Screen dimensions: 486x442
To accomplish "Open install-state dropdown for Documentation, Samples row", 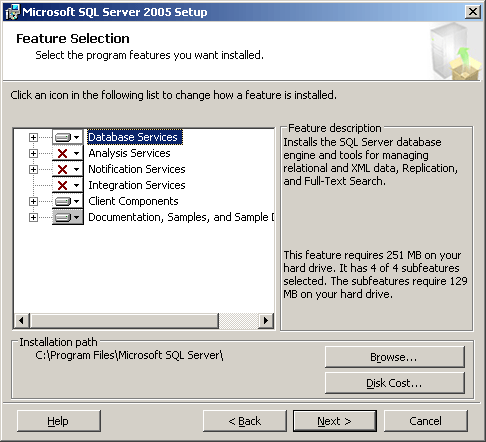I will 68,217.
